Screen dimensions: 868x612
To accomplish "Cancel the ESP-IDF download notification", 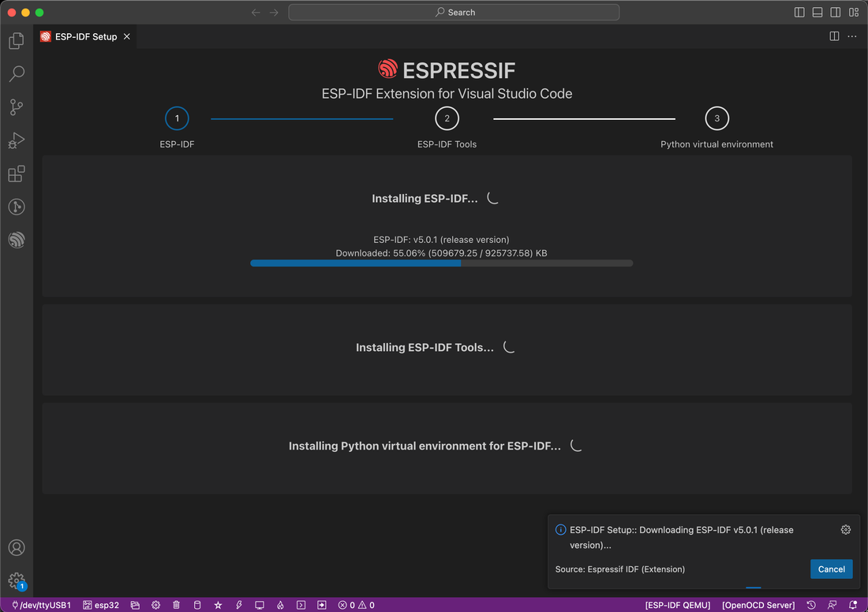I will [x=831, y=569].
